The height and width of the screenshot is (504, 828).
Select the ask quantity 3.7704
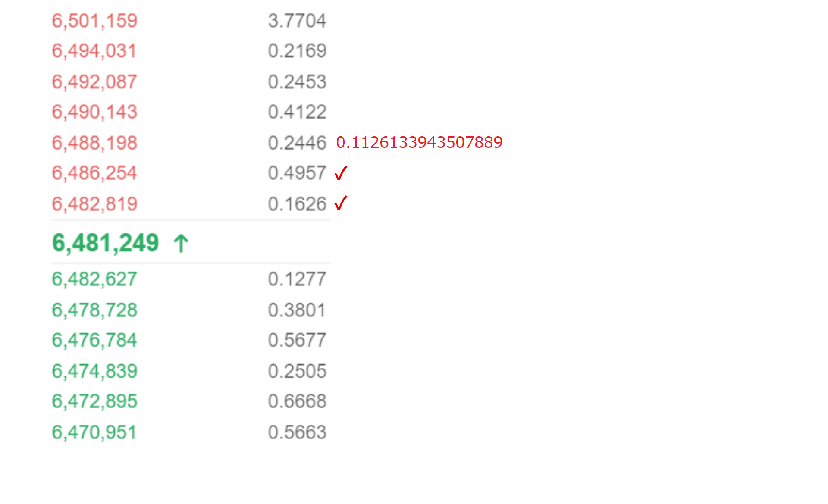297,21
